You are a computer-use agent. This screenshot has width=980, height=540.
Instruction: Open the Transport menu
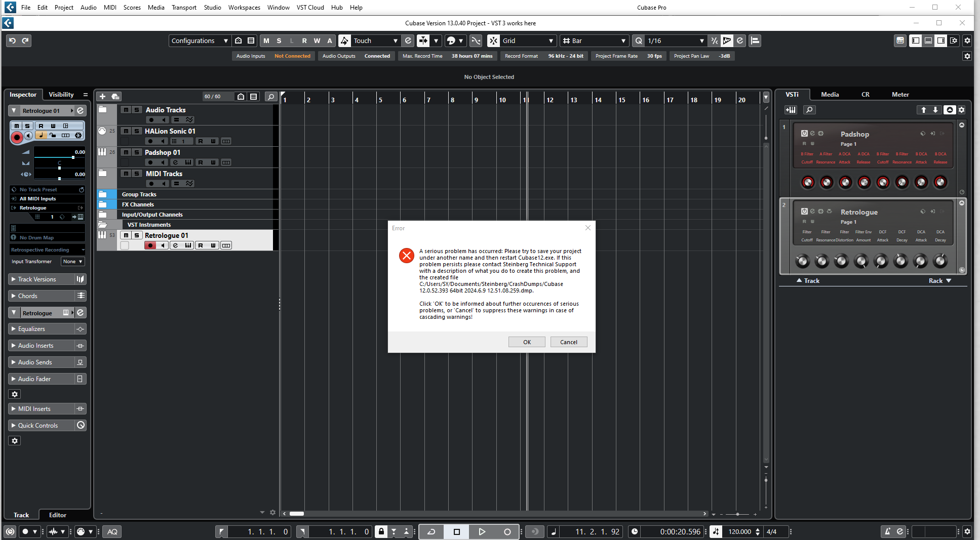tap(184, 7)
